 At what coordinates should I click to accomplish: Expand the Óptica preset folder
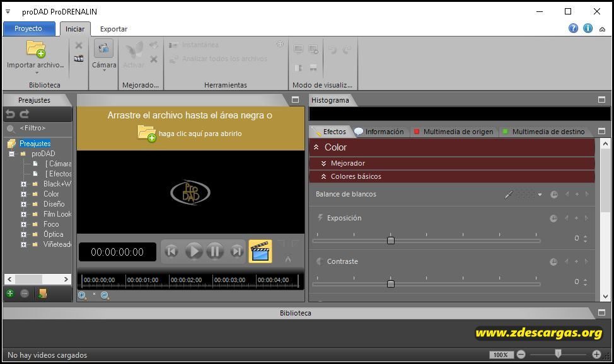click(23, 234)
